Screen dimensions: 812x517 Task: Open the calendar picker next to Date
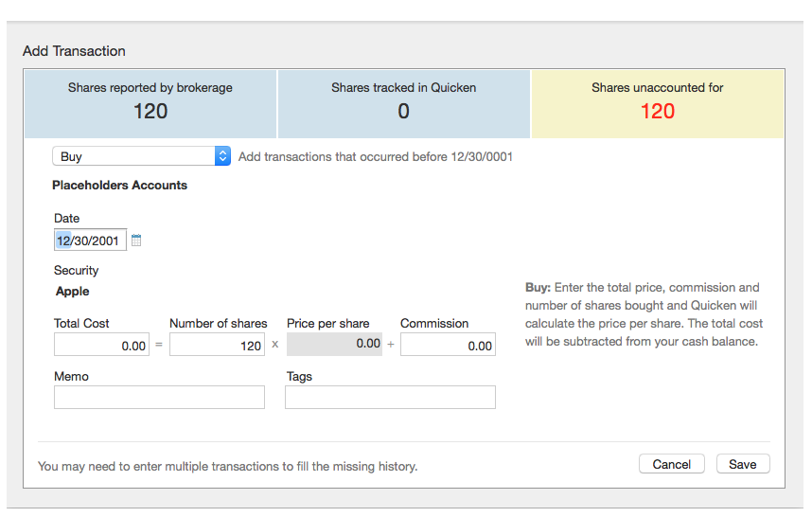pyautogui.click(x=136, y=241)
